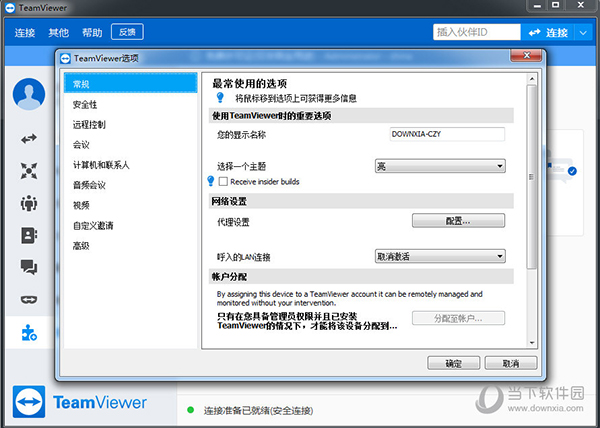
Task: Click the green connection status indicator
Action: [190, 410]
